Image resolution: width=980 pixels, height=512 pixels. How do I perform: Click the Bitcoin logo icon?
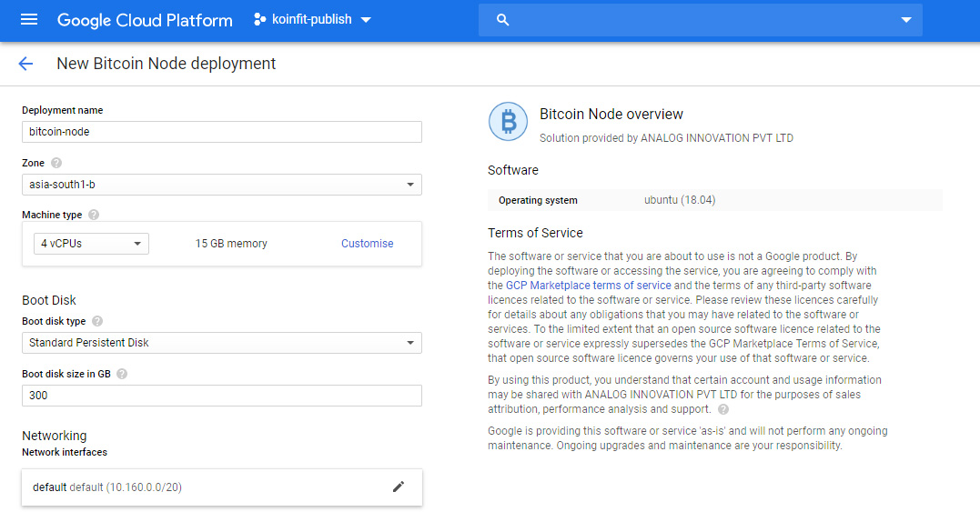click(x=508, y=121)
